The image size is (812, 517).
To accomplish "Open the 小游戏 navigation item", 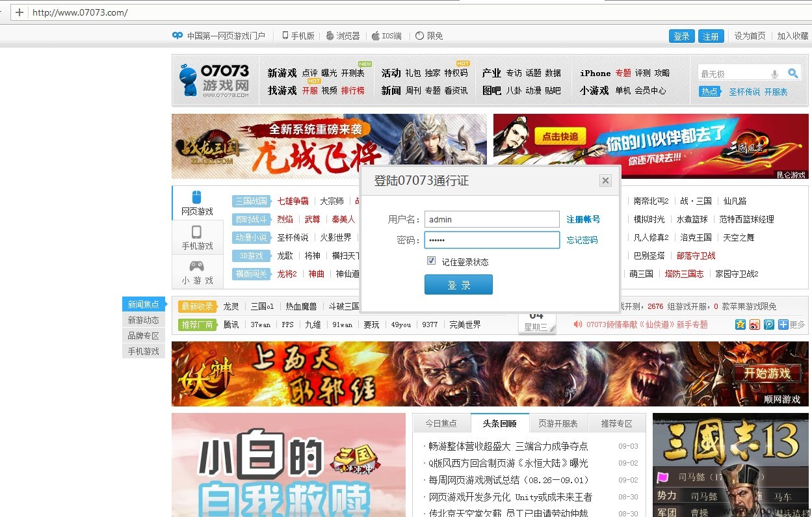I will [594, 90].
